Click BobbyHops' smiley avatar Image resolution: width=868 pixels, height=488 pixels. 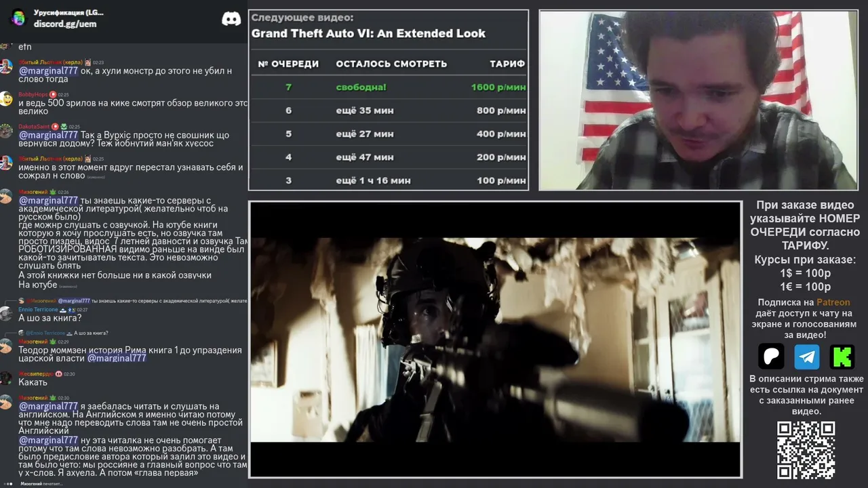click(6, 99)
